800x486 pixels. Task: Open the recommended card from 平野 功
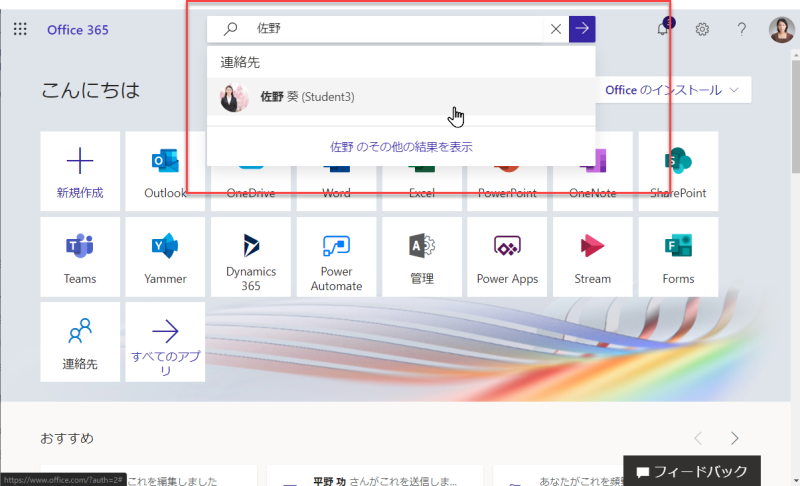374,475
